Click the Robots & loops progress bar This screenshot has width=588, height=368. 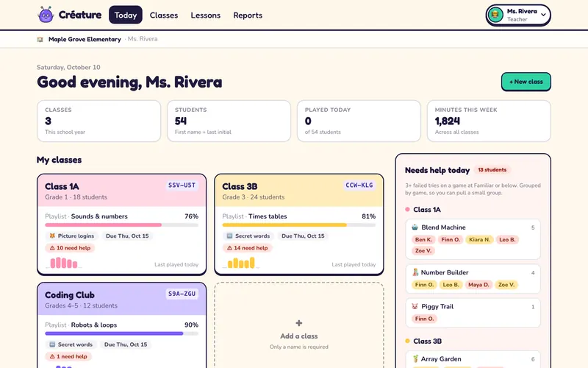[121, 333]
